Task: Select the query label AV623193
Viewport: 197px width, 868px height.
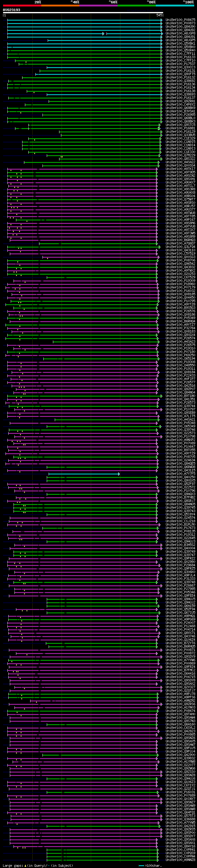Action: [x=11, y=10]
